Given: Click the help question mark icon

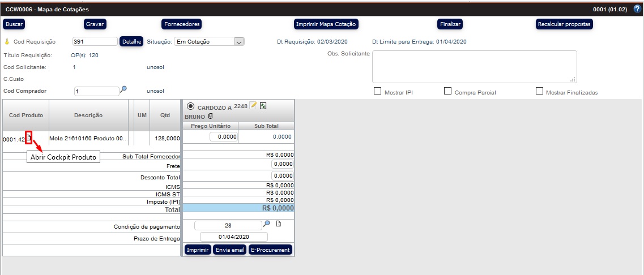Looking at the screenshot, I should 637,9.
